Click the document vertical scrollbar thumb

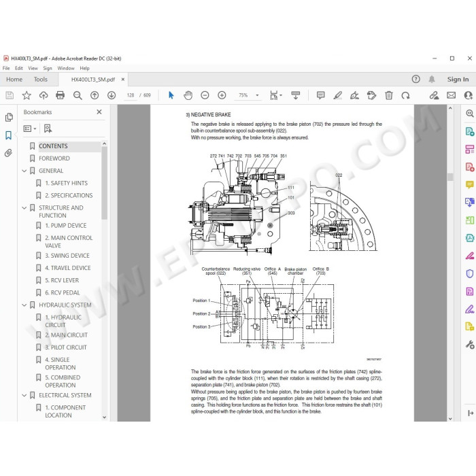[x=450, y=177]
